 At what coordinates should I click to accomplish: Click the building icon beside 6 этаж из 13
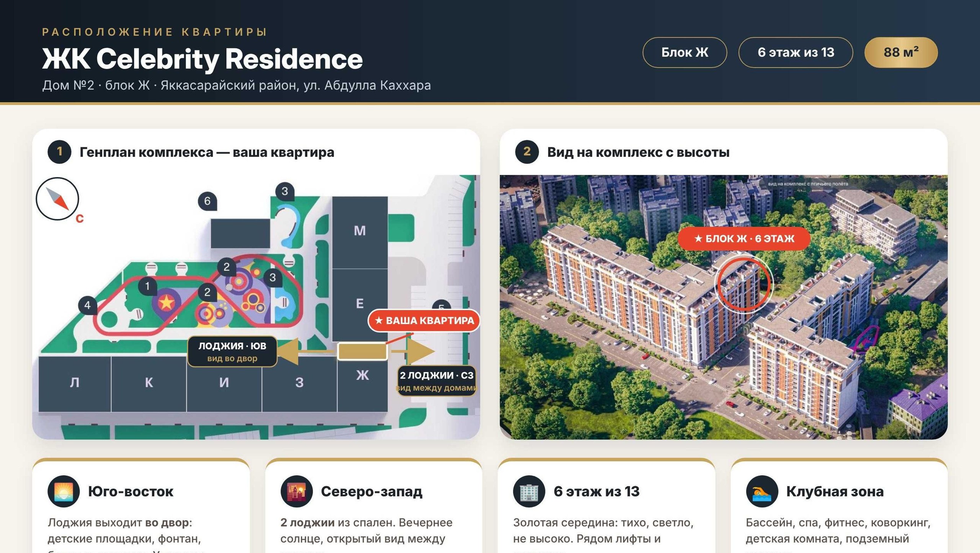point(529,491)
